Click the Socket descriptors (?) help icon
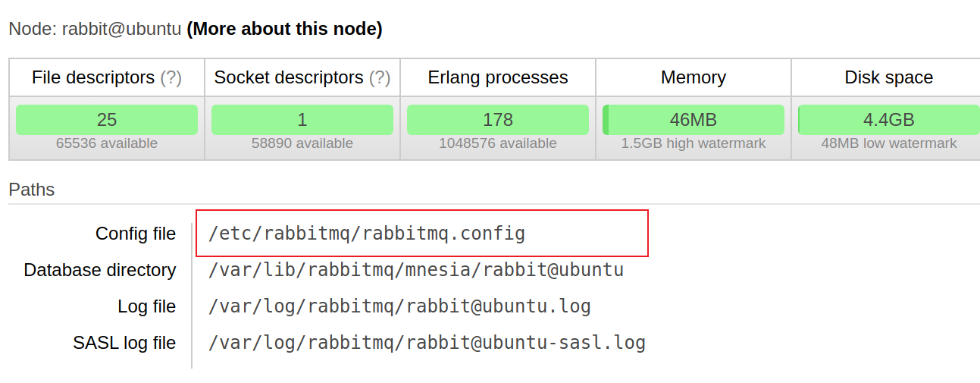This screenshot has height=383, width=980. pos(380,77)
